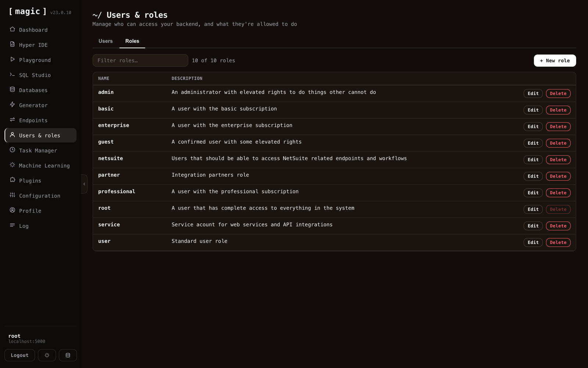
Task: Open the Task Manager clock icon
Action: 12,150
